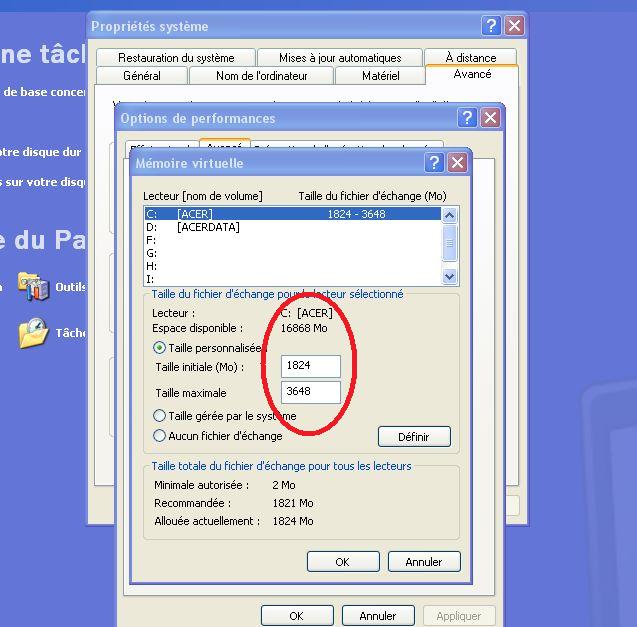Click the Définir button

pos(414,436)
